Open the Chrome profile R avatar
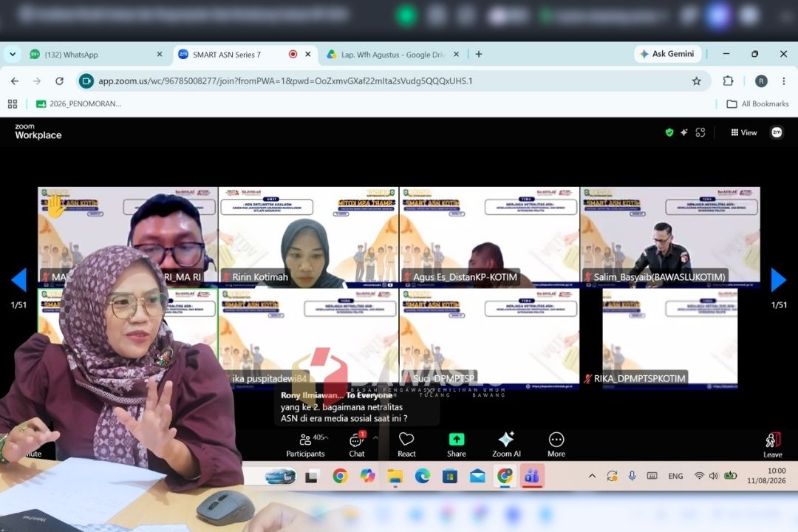 coord(761,81)
